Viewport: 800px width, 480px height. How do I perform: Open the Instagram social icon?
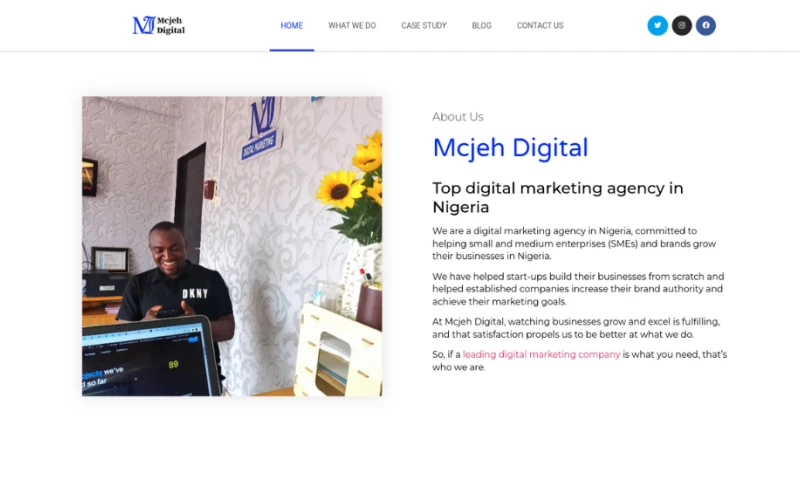point(682,26)
